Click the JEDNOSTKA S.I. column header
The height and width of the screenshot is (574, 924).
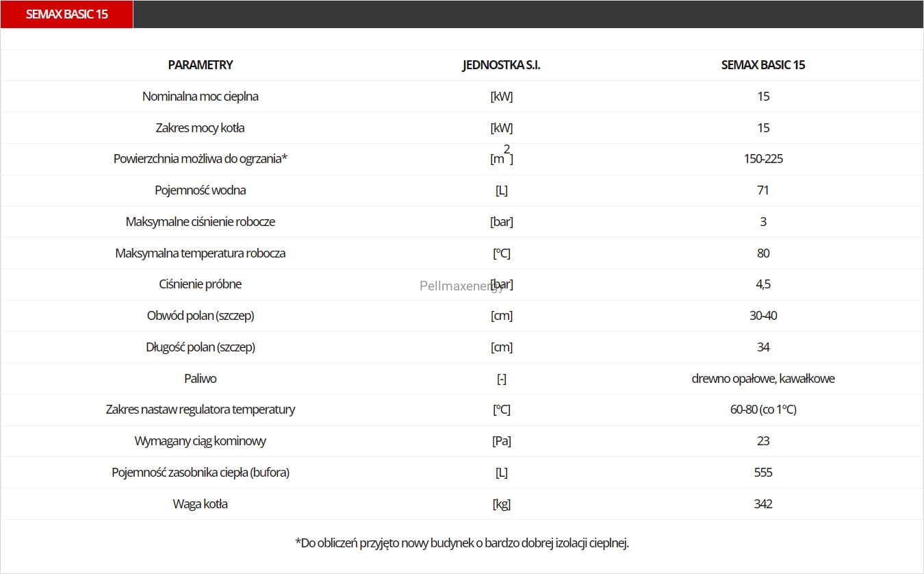point(502,65)
